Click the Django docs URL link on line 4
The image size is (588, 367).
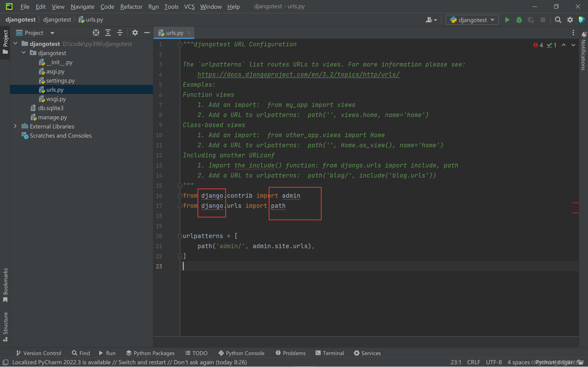298,74
